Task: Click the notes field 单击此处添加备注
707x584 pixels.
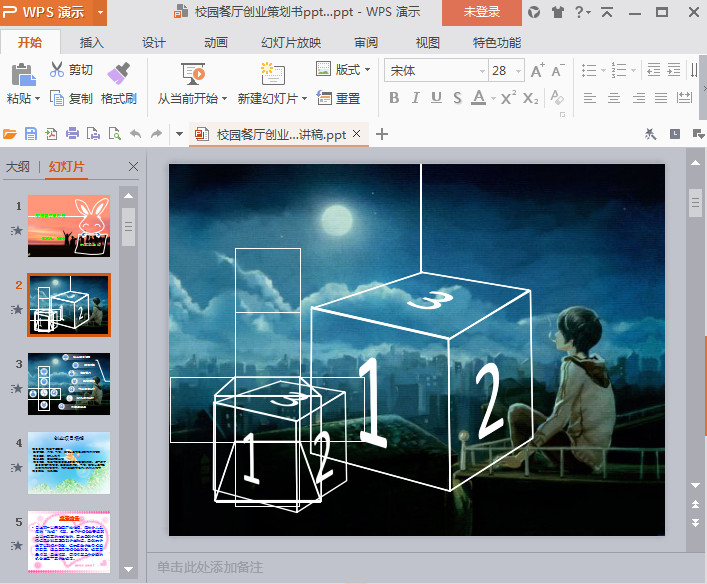Action: 210,567
